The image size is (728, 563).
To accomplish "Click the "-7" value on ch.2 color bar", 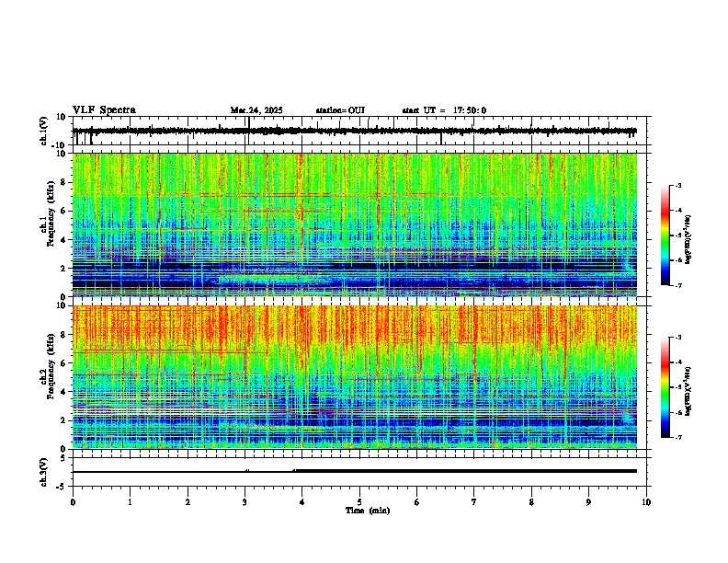I will point(677,437).
